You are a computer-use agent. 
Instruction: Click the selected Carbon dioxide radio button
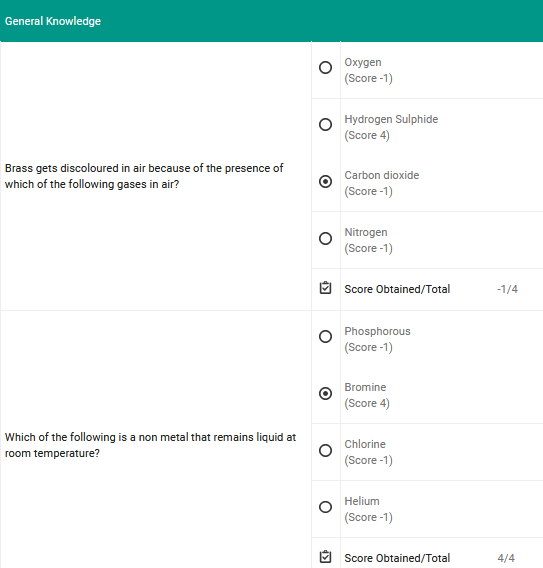pos(325,181)
